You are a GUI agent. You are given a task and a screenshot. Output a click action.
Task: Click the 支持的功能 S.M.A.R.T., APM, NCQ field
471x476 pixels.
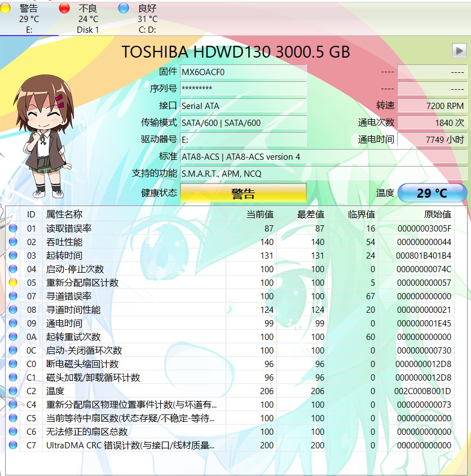[324, 174]
